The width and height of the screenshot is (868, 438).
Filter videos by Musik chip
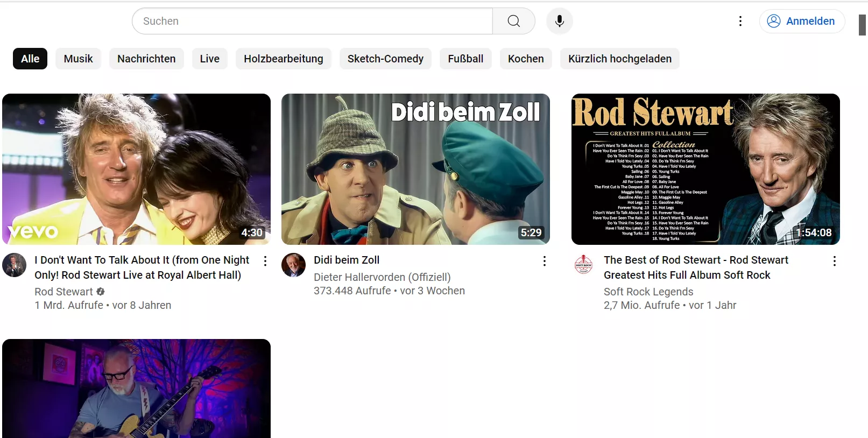[x=78, y=59]
